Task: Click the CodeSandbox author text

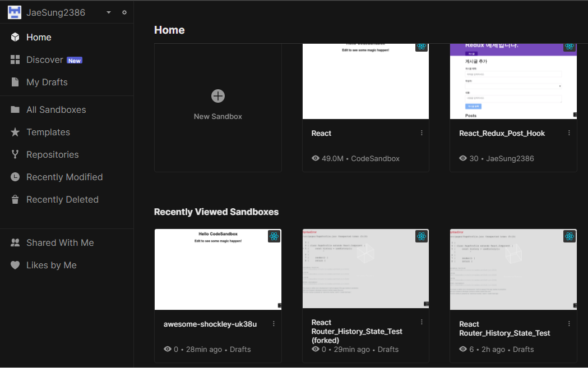Action: tap(375, 158)
